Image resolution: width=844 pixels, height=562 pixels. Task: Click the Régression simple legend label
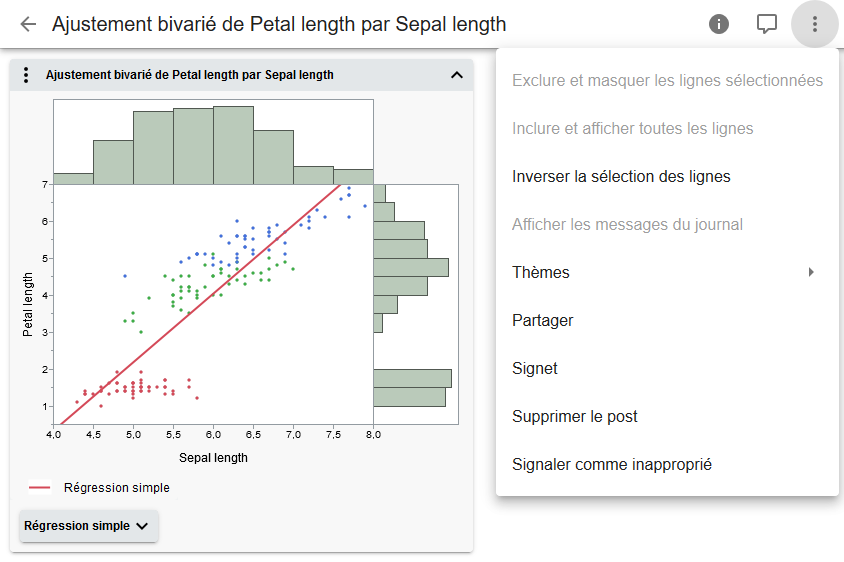pyautogui.click(x=116, y=488)
